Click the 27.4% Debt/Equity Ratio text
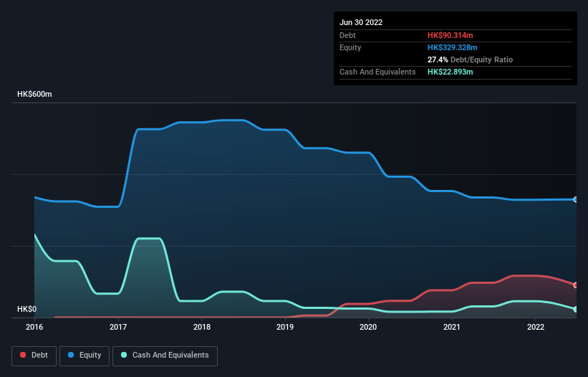588x377 pixels. [471, 59]
